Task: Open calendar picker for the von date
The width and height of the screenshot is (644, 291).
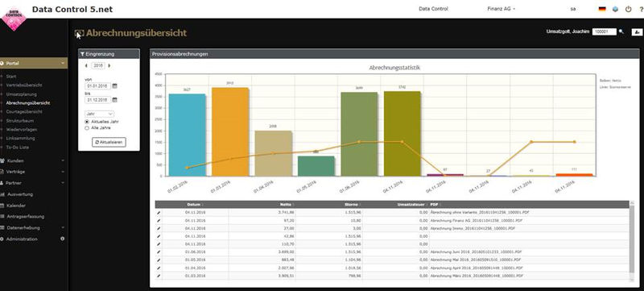Action: point(114,86)
